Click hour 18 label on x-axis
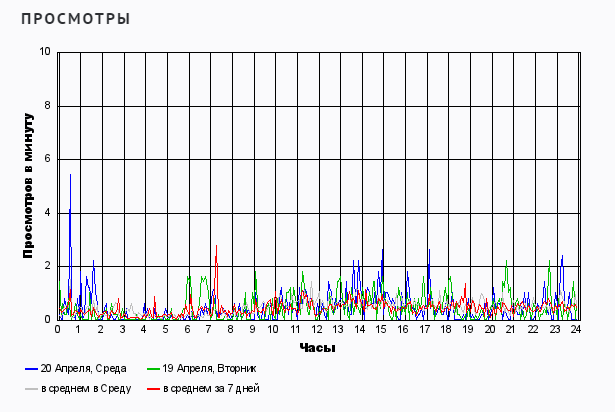The image size is (615, 412). pos(446,329)
